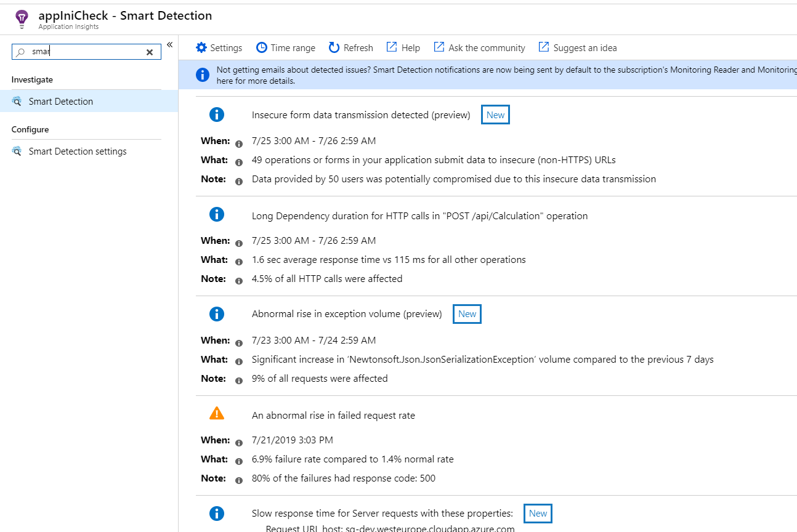Clear the search box with the X
Image resolution: width=797 pixels, height=532 pixels.
[149, 52]
